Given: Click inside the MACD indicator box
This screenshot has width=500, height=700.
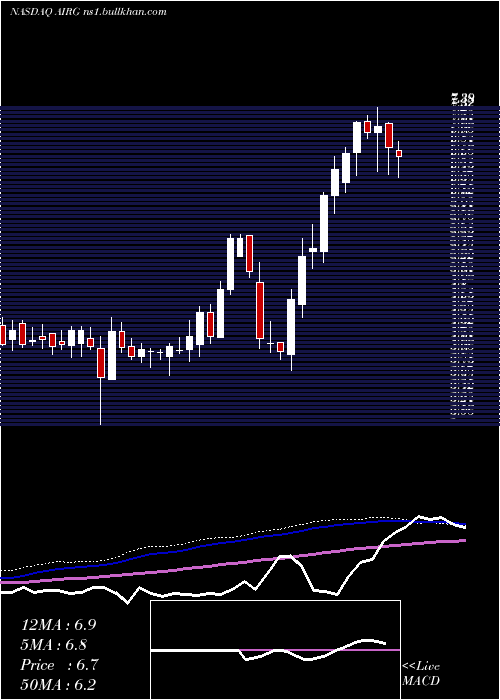Looking at the screenshot, I should [x=275, y=650].
